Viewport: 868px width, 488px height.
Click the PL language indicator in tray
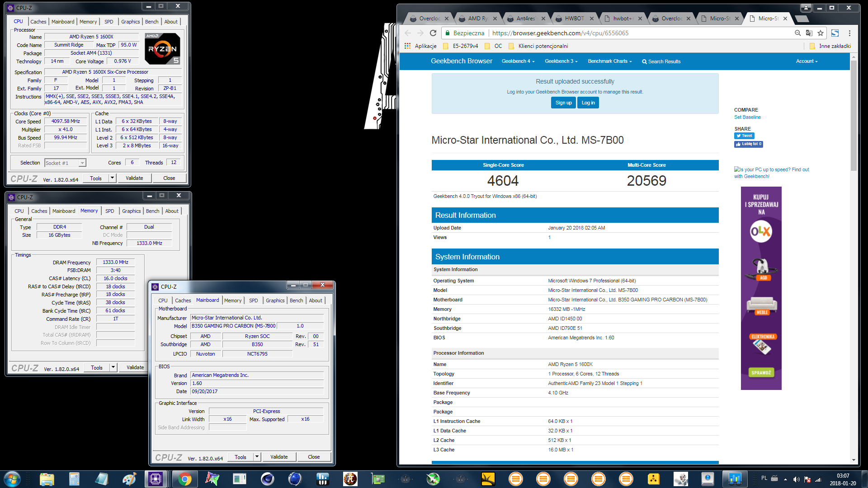[764, 478]
